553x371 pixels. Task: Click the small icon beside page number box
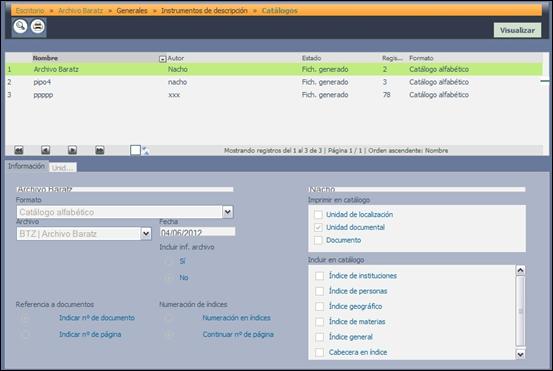tap(145, 151)
